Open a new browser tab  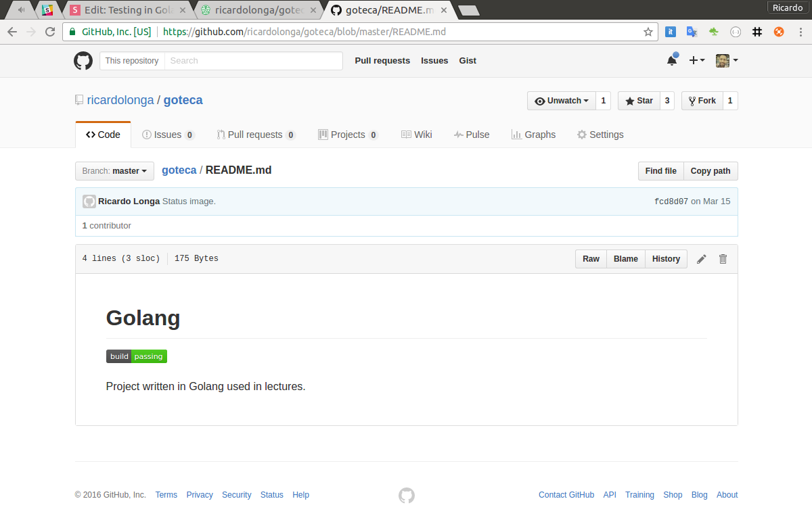(468, 10)
